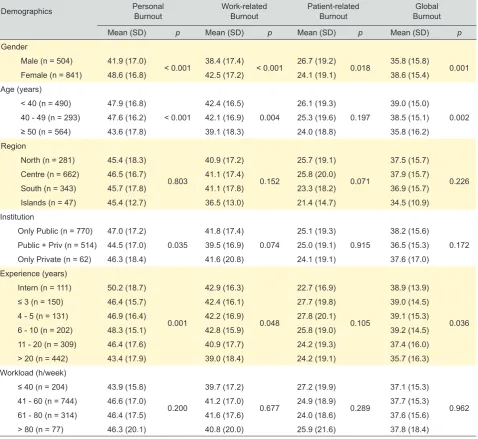Select the '61 - 80 (n = 314)' row label
This screenshot has height=439, width=478.
[x=47, y=415]
